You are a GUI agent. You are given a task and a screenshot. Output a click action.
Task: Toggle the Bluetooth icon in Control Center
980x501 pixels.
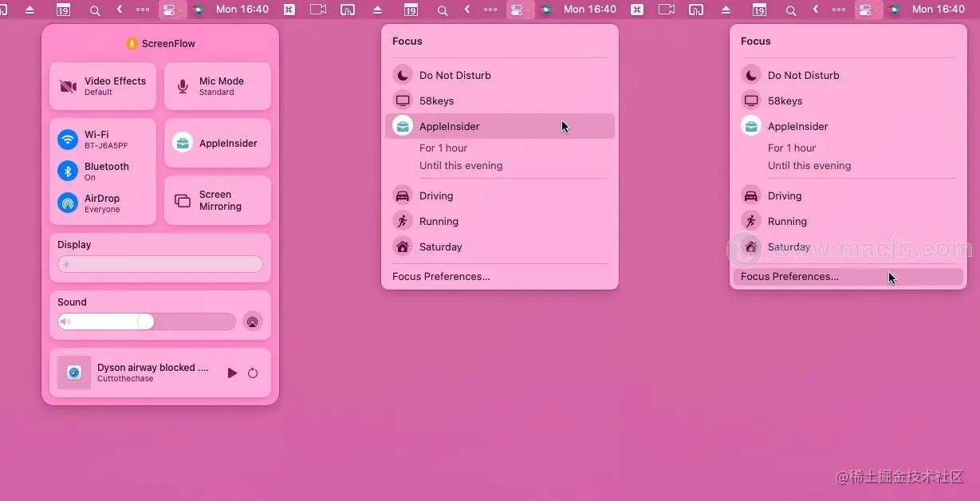click(x=68, y=171)
